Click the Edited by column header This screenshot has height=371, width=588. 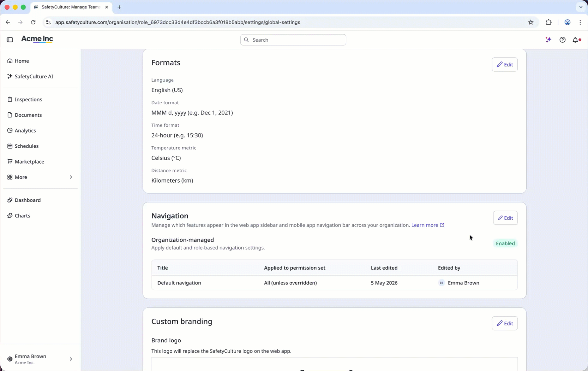(449, 268)
